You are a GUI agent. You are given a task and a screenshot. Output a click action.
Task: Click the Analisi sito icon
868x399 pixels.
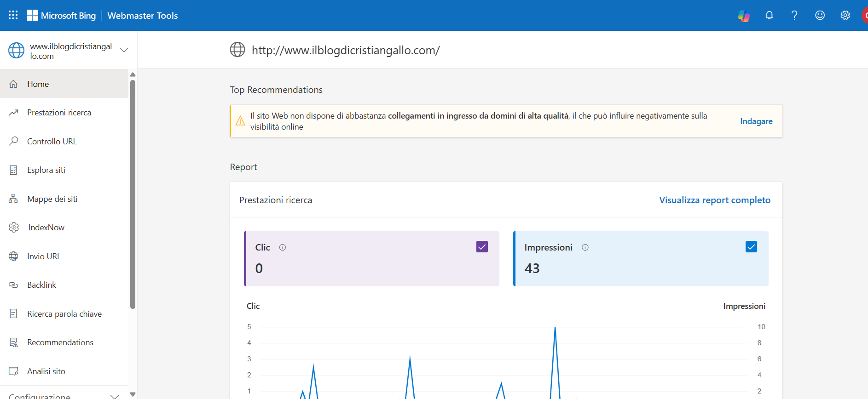[x=13, y=371]
